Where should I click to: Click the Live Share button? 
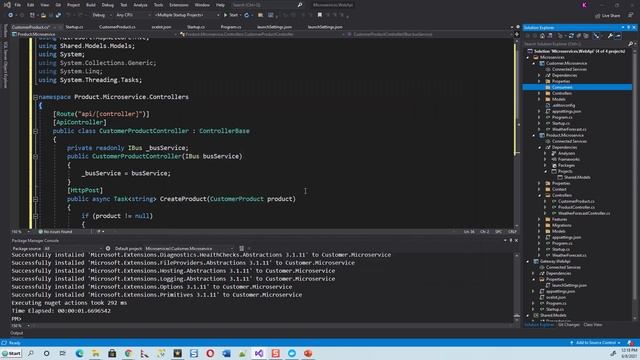[x=608, y=16]
